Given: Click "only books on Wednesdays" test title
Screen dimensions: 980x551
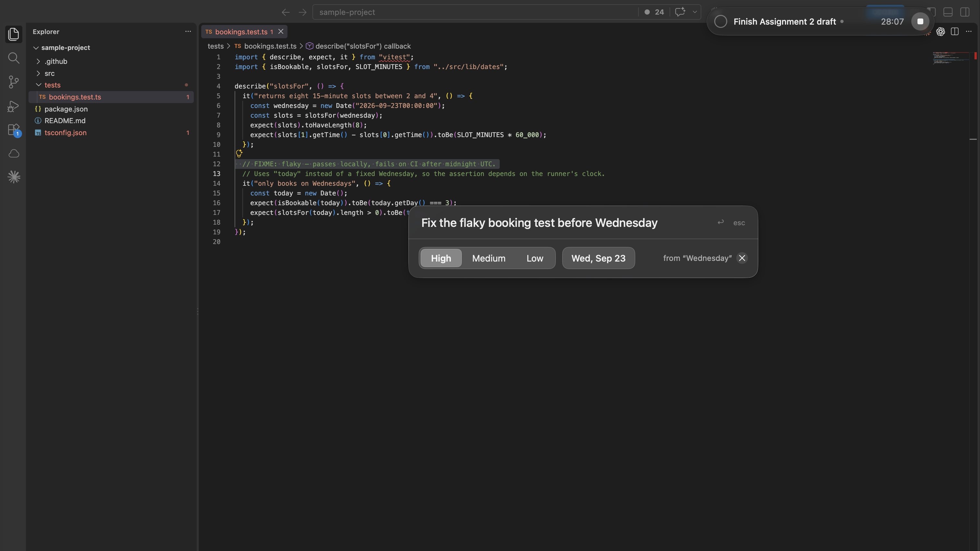Looking at the screenshot, I should (x=304, y=183).
